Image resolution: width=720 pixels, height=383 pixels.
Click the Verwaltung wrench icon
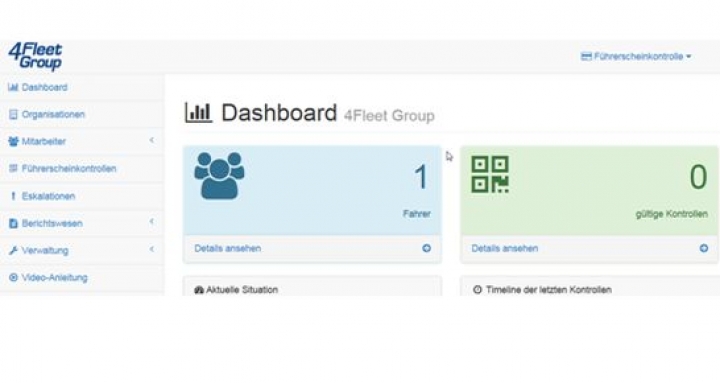tap(13, 250)
